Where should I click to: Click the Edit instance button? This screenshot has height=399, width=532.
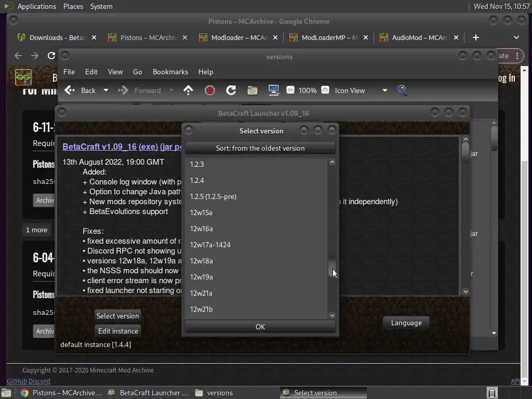click(118, 331)
